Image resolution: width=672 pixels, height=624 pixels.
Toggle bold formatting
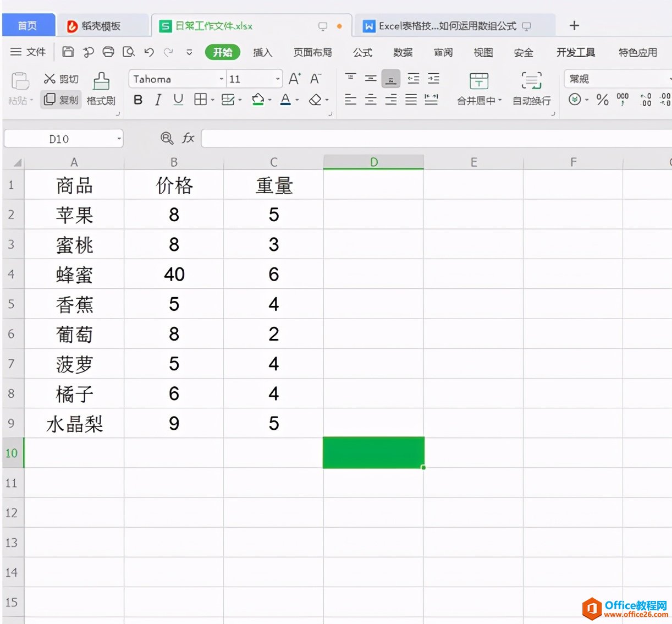138,100
